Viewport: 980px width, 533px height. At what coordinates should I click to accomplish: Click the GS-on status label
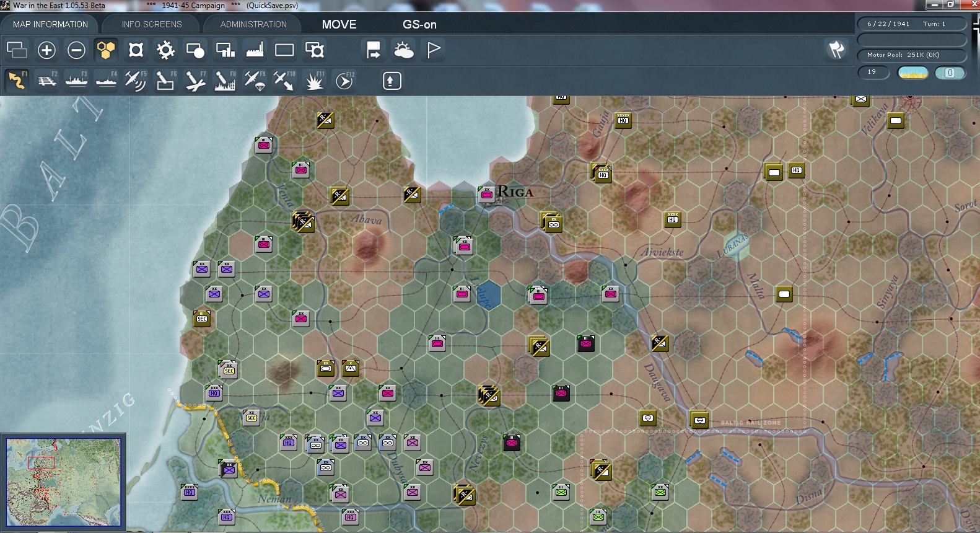(x=419, y=24)
